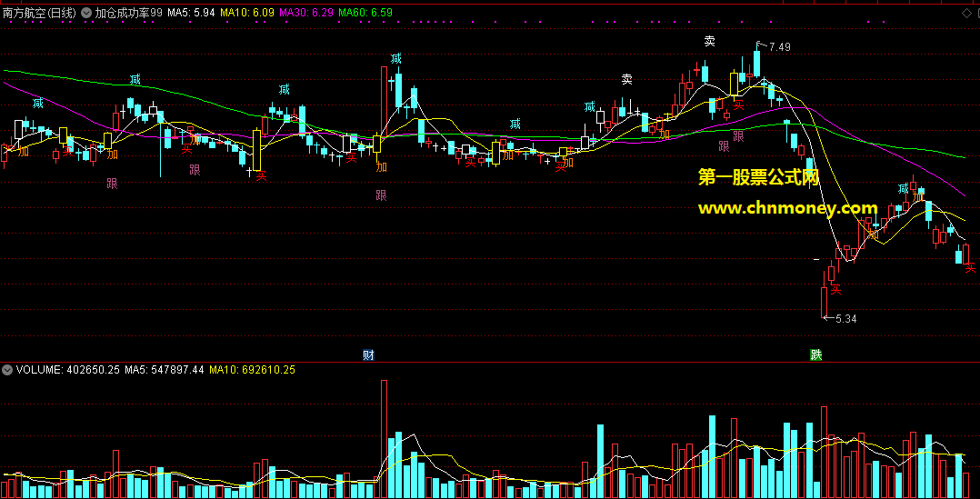Click the diamond icon in the top-right corner
This screenshot has width=980, height=499.
(x=965, y=13)
